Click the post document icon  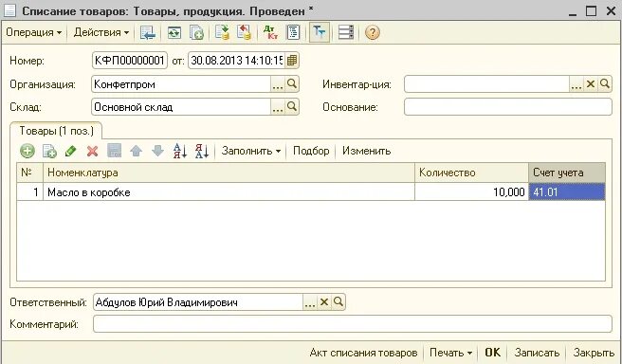pyautogui.click(x=222, y=32)
